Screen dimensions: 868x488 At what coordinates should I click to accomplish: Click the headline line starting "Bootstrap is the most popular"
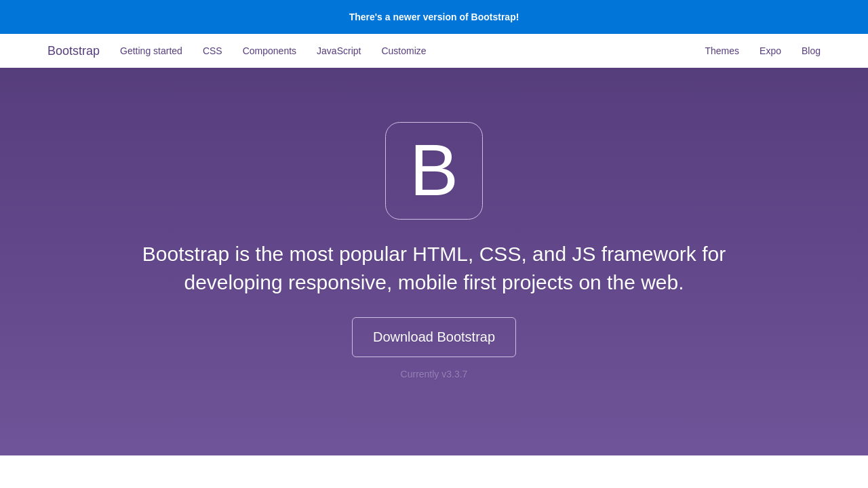click(x=434, y=254)
